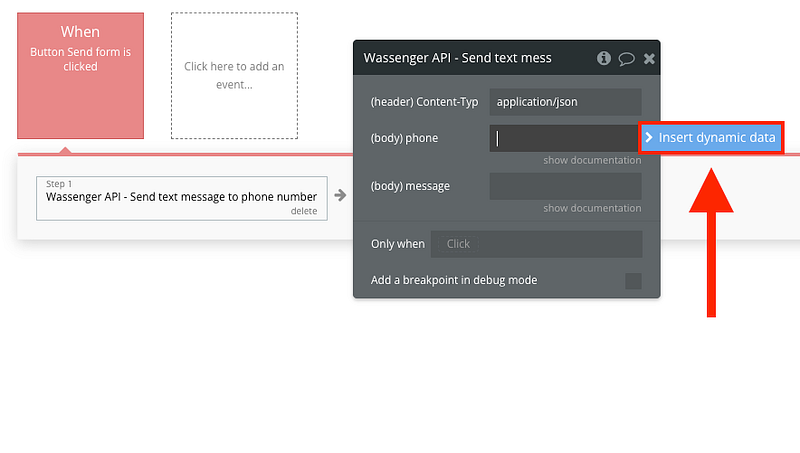Show documentation for the phone parameter
The image size is (800, 453).
592,160
